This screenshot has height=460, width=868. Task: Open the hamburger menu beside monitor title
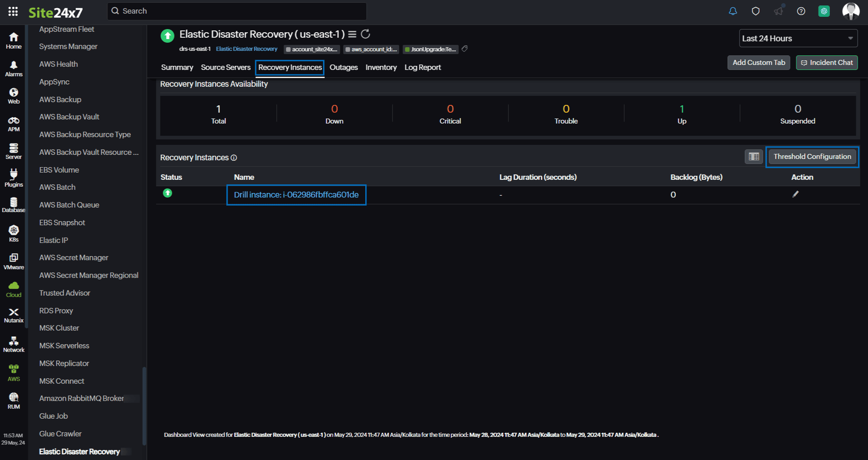point(352,35)
